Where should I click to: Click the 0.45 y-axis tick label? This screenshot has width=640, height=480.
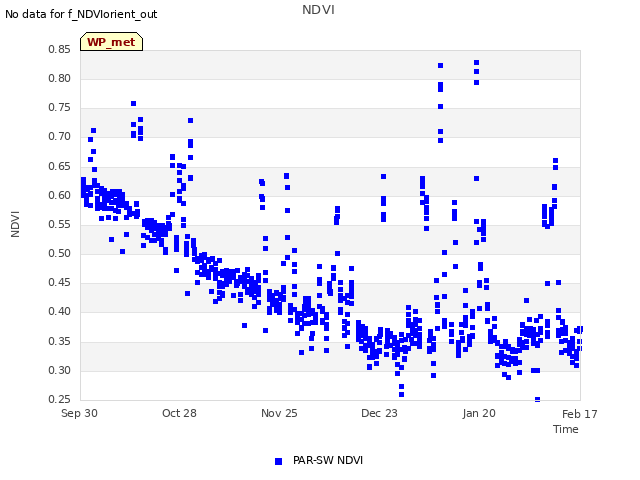point(59,282)
